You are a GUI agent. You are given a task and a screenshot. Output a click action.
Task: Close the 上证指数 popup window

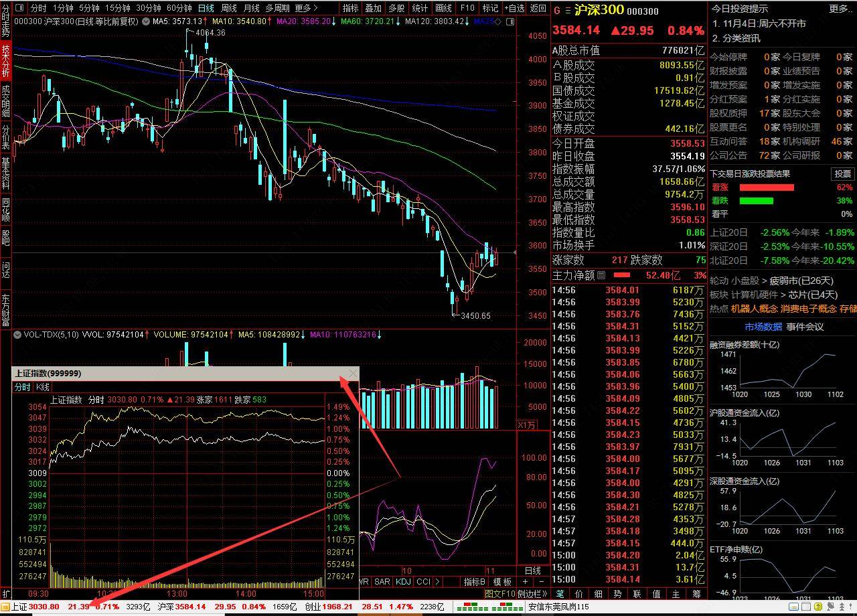pyautogui.click(x=353, y=374)
